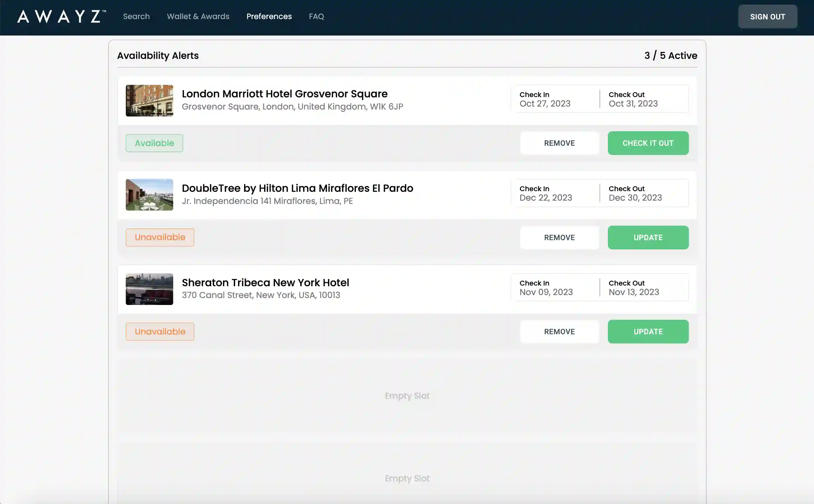
Task: Open the FAQ page
Action: (x=316, y=16)
